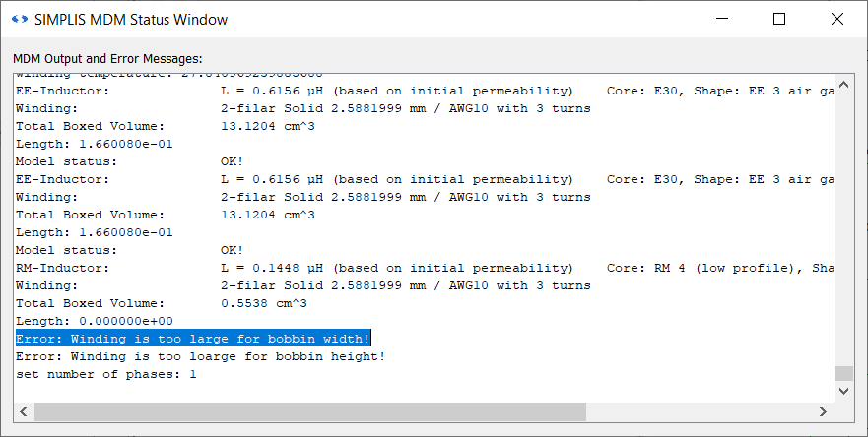Click the bobbin height error message line
The width and height of the screenshot is (868, 437).
200,356
